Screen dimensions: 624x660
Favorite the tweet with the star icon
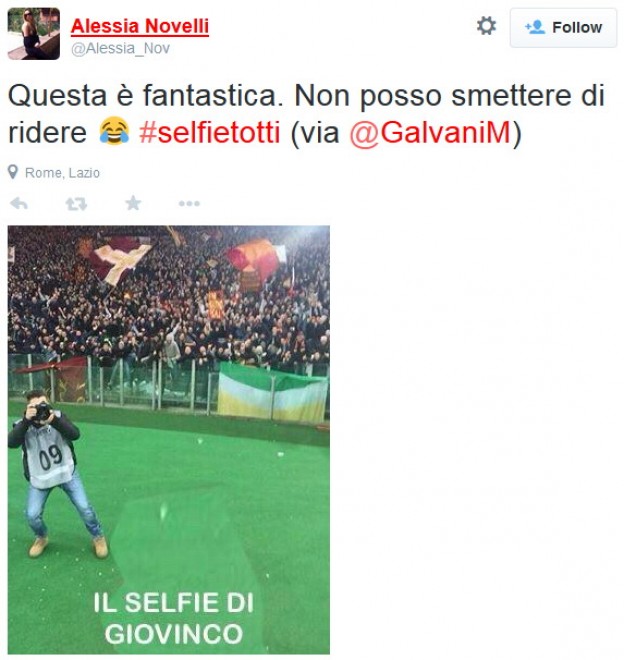pos(133,203)
